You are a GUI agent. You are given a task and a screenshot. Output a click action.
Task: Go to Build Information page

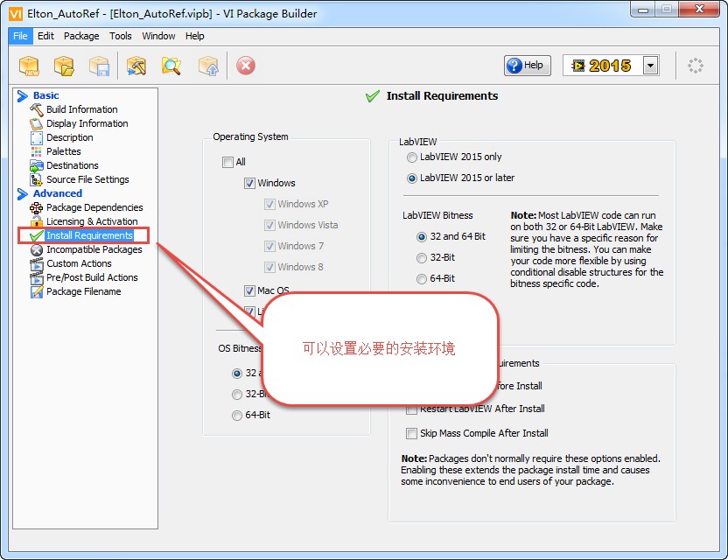pyautogui.click(x=82, y=109)
